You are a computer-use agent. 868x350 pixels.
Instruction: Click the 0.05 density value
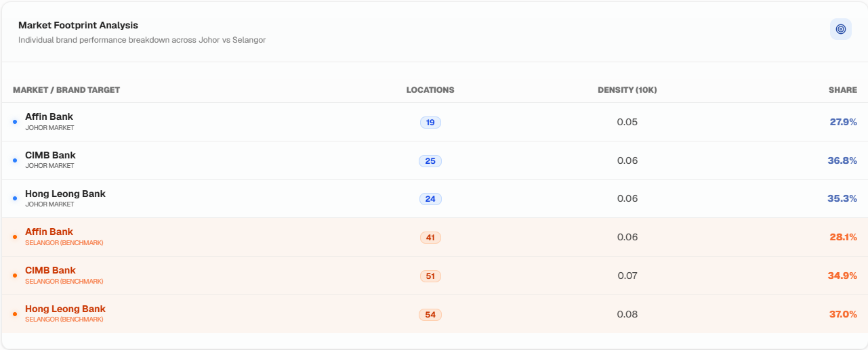pos(627,122)
